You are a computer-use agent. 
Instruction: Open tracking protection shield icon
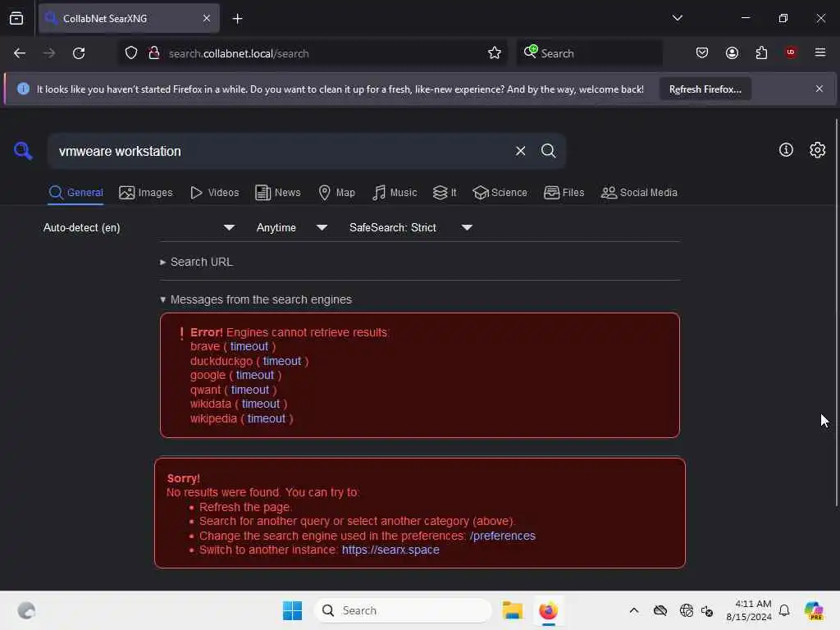[131, 53]
